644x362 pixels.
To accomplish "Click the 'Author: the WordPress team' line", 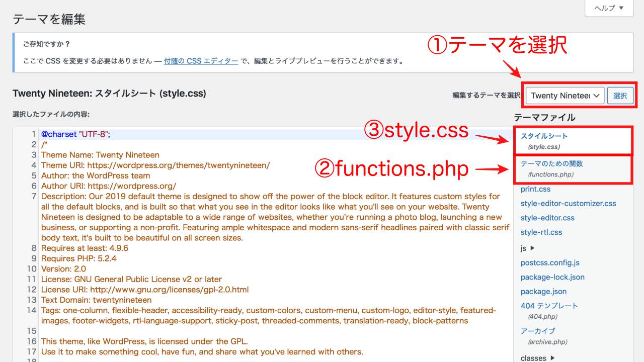I will click(x=96, y=175).
